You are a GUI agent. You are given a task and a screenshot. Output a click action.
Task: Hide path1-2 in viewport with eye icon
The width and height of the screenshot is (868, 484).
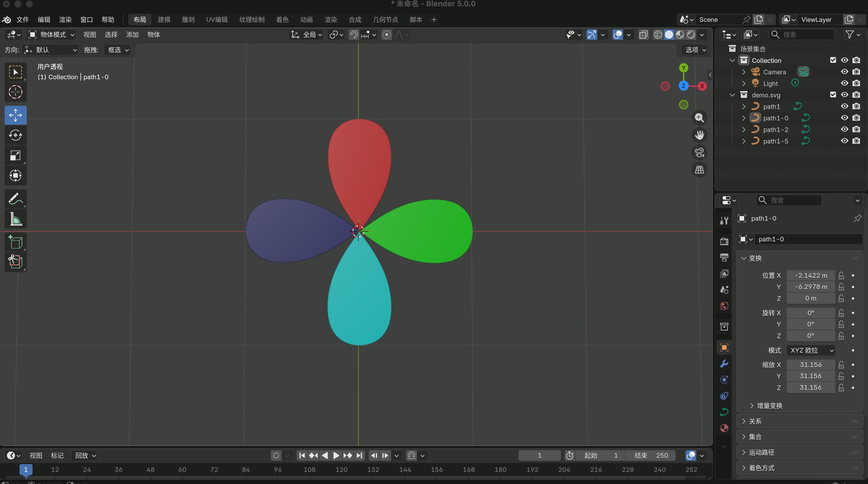[x=844, y=129]
